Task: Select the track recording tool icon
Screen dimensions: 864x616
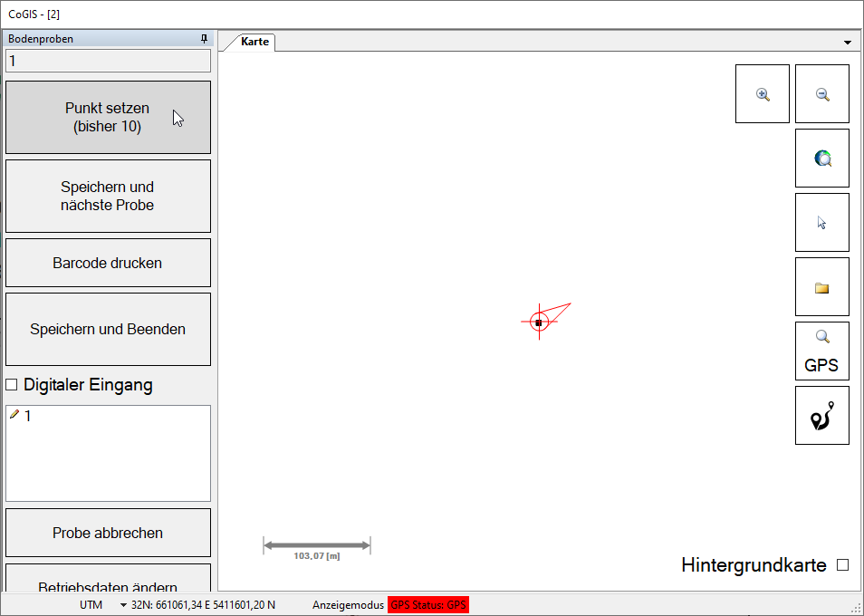Action: 821,415
